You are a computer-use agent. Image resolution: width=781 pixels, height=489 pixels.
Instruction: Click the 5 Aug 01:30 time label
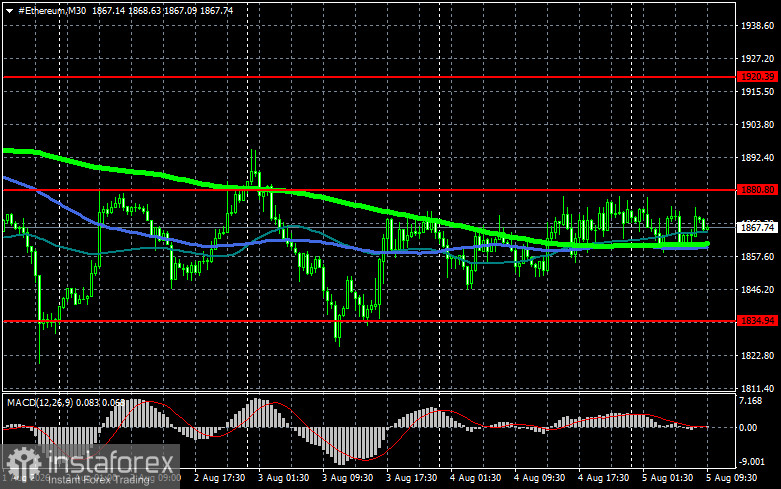click(x=667, y=478)
